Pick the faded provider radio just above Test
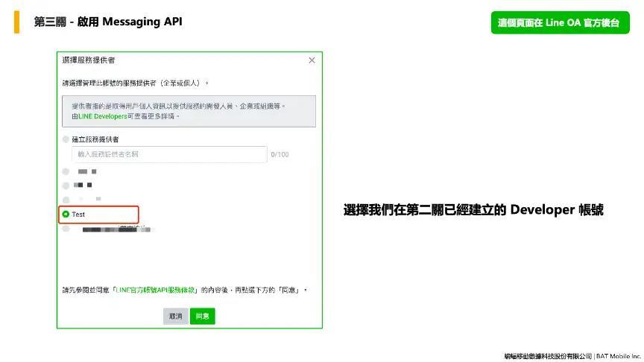 pyautogui.click(x=66, y=200)
